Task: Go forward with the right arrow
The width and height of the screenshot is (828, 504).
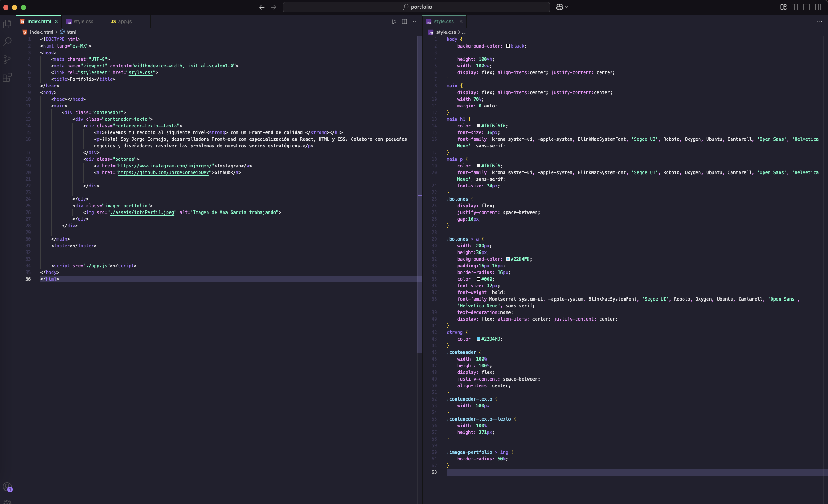Action: 273,7
